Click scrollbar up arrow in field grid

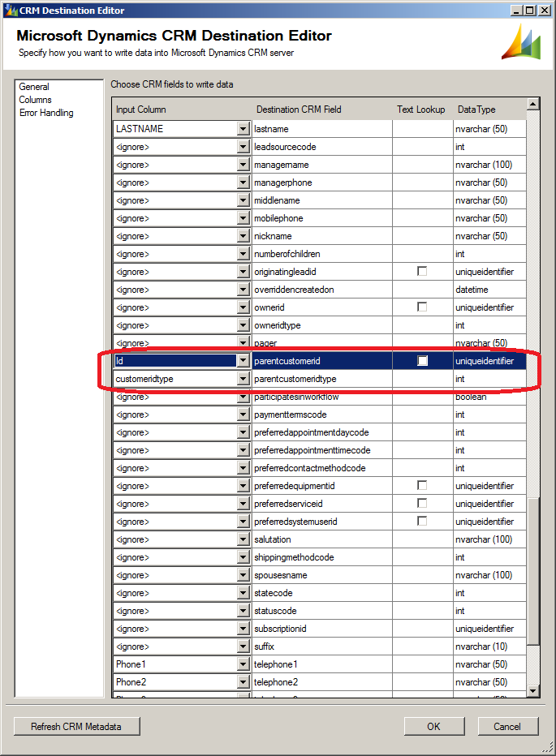[532, 104]
